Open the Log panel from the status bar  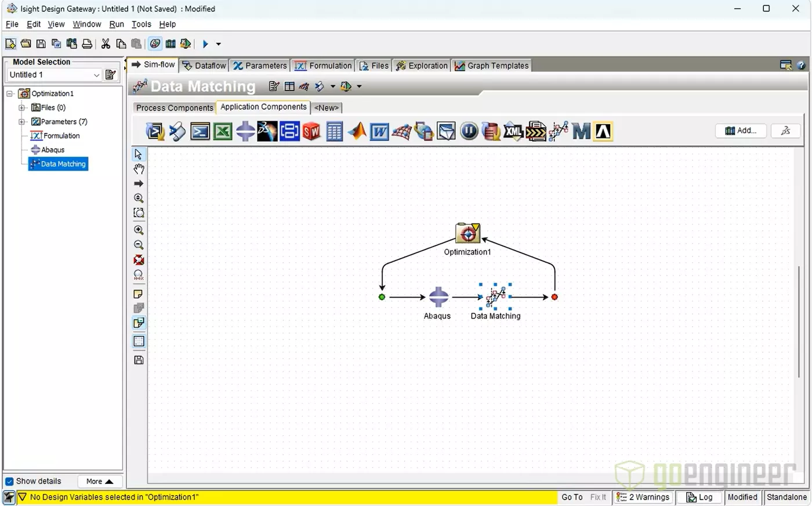pyautogui.click(x=699, y=497)
